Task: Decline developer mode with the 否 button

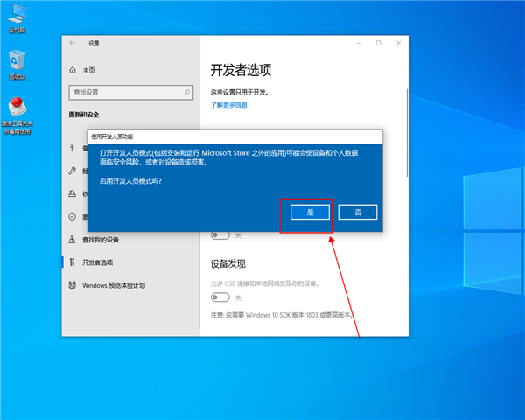Action: pyautogui.click(x=357, y=212)
